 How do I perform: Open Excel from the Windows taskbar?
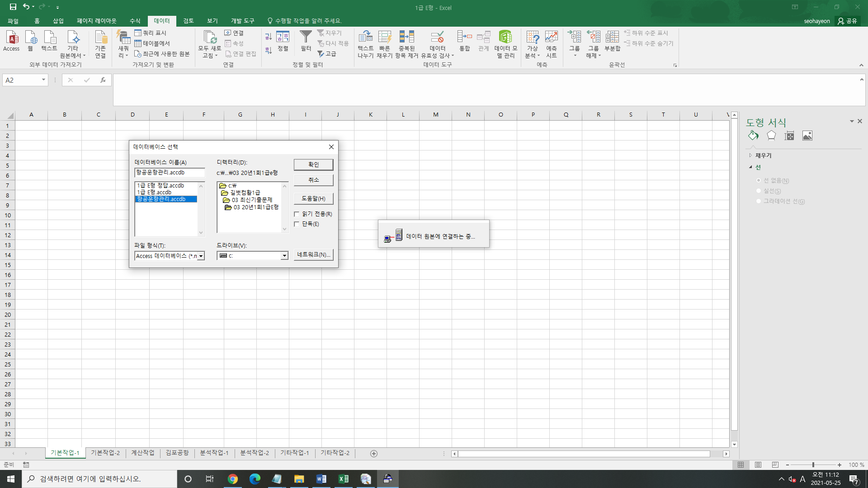[344, 479]
